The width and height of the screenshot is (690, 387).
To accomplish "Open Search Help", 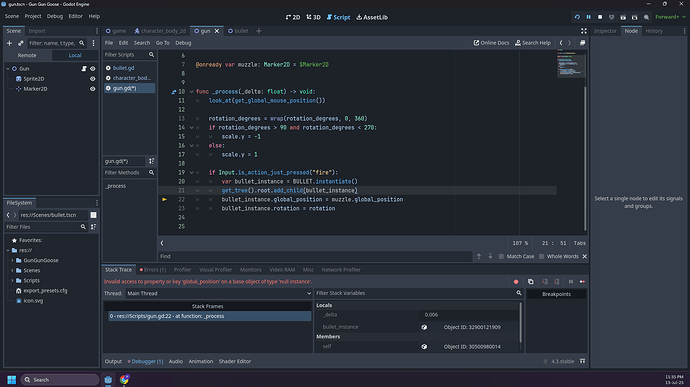I will 533,43.
